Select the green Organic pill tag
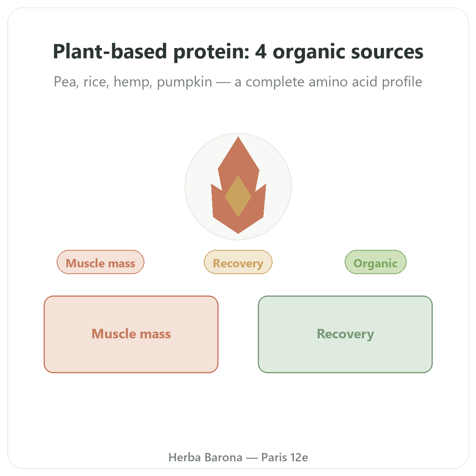 [x=376, y=262]
